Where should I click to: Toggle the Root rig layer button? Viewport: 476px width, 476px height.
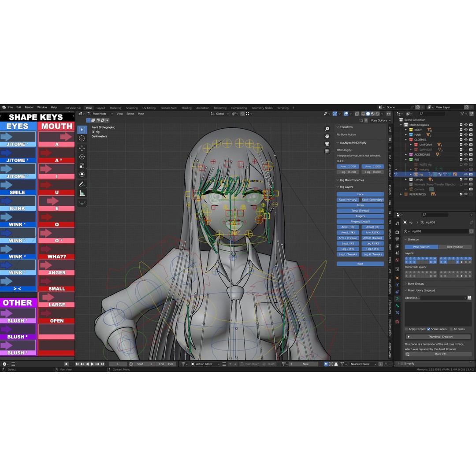[x=361, y=264]
